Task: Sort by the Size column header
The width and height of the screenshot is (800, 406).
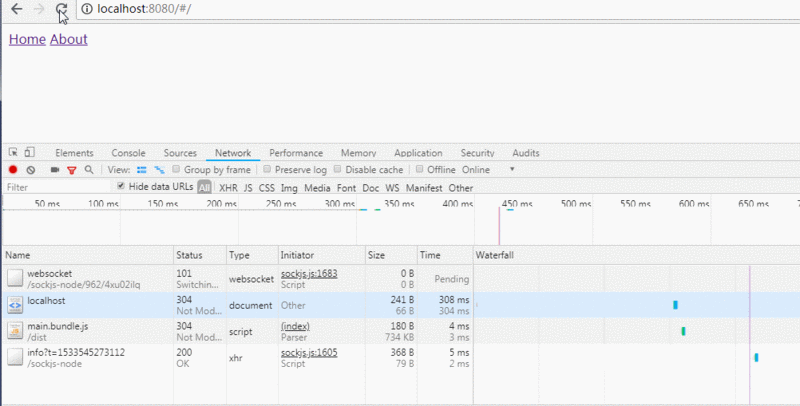Action: (391, 255)
